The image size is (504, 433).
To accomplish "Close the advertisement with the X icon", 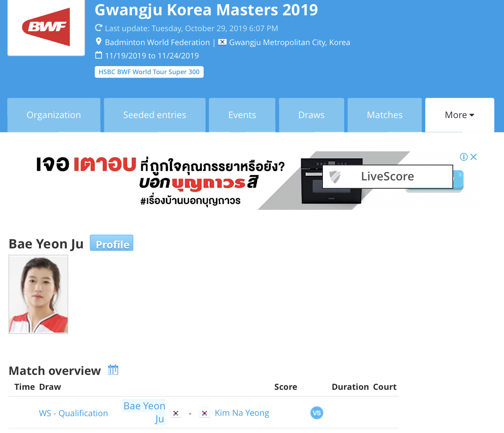I will click(473, 157).
